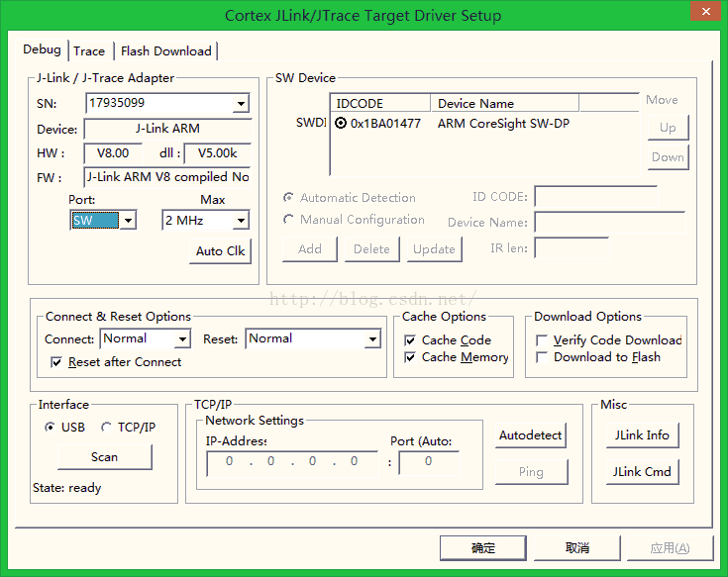This screenshot has width=728, height=577.
Task: Click the Add device button
Action: click(310, 249)
